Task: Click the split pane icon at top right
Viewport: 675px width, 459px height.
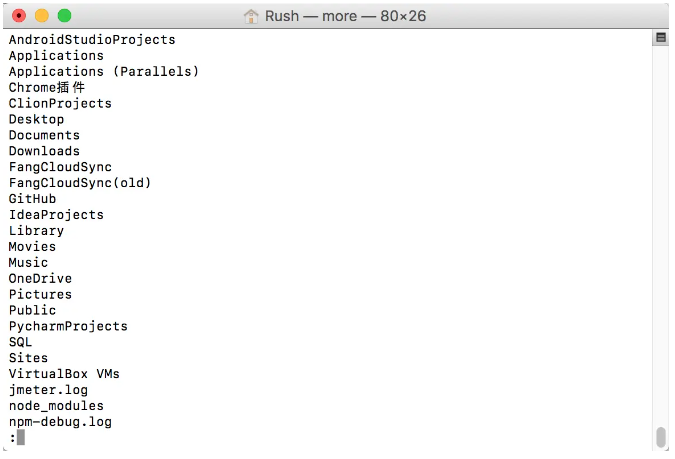Action: (661, 38)
